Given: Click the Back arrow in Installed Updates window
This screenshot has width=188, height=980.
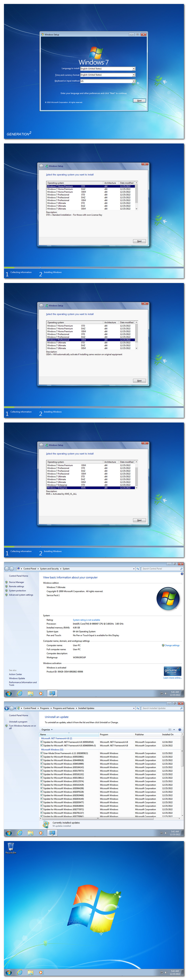Looking at the screenshot, I should coord(7,708).
